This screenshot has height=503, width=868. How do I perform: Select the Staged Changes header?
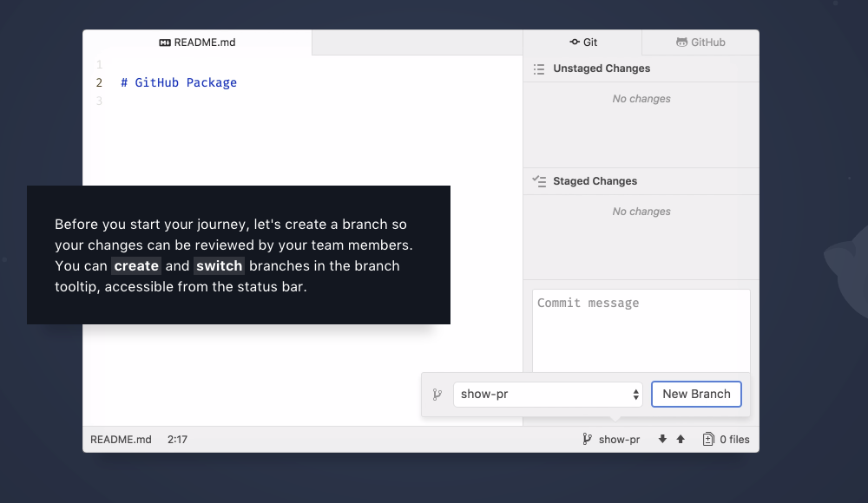(641, 181)
